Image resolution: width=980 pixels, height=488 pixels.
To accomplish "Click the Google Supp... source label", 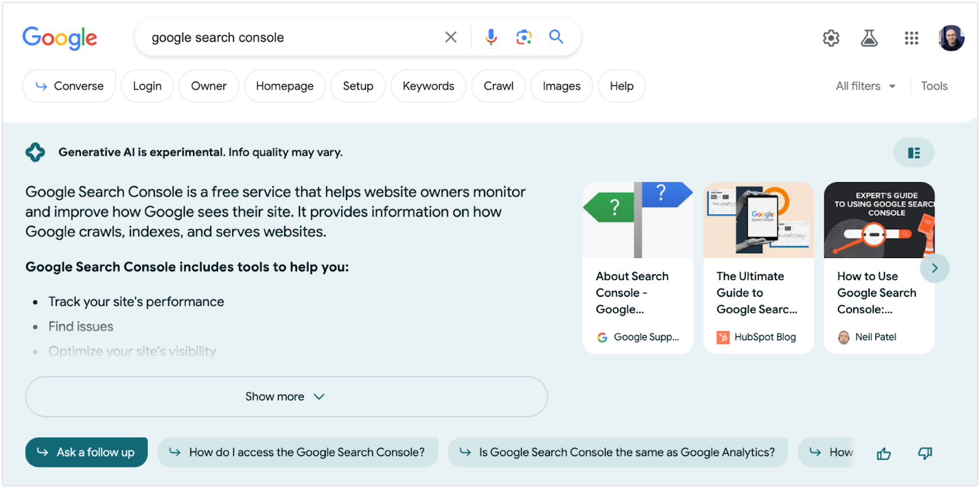I will pyautogui.click(x=638, y=337).
